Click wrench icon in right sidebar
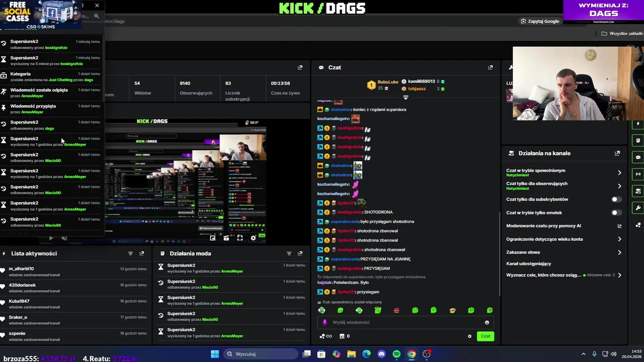644x362 pixels. click(638, 208)
